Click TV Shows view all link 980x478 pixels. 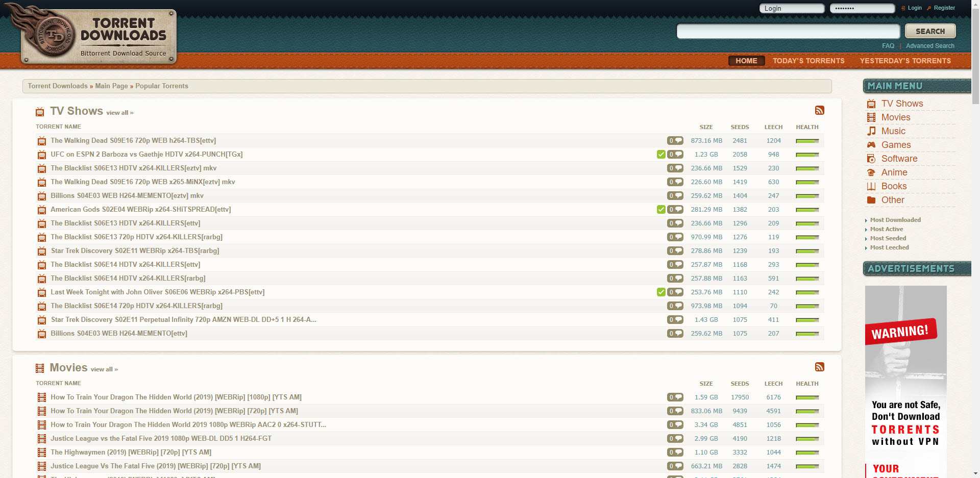[120, 113]
